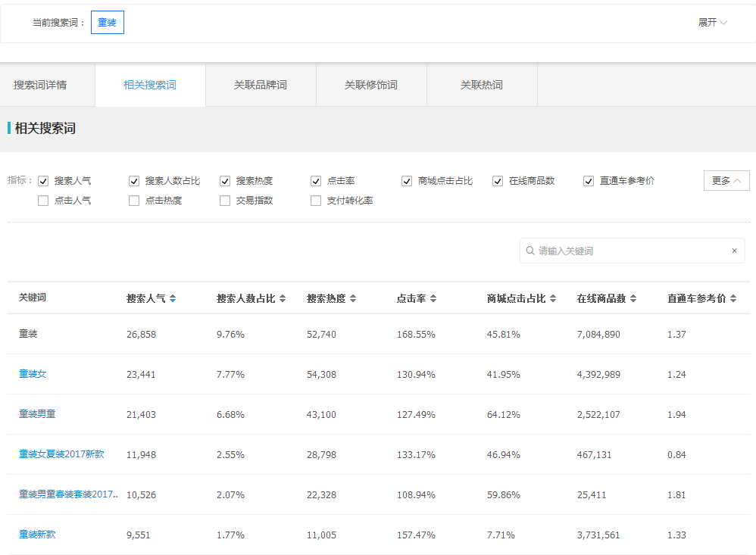756x555 pixels.
Task: Select the 点击率 value 168.55%
Action: (416, 335)
